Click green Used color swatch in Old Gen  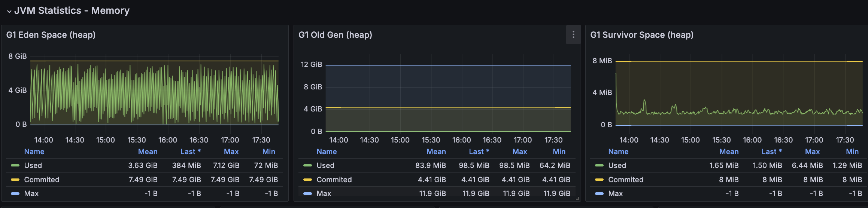307,165
